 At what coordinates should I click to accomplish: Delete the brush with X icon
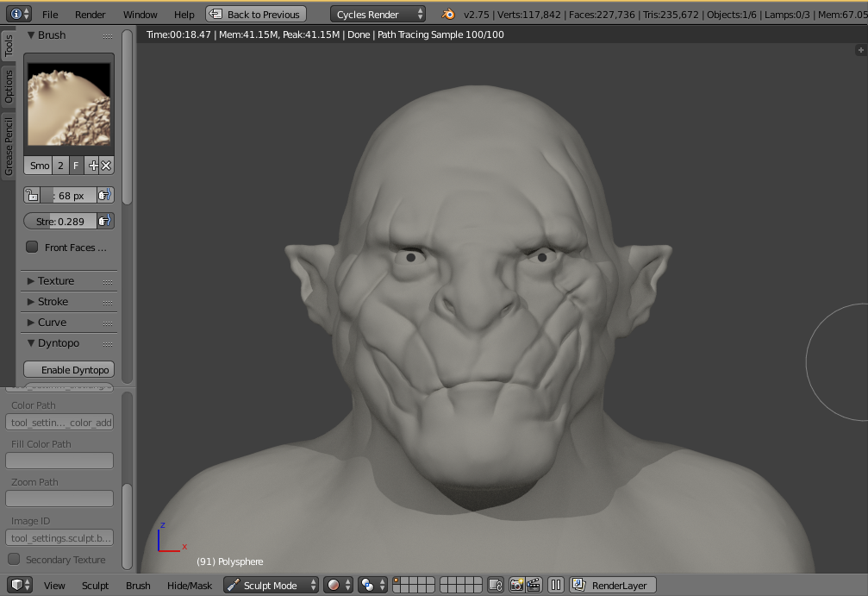(x=106, y=166)
